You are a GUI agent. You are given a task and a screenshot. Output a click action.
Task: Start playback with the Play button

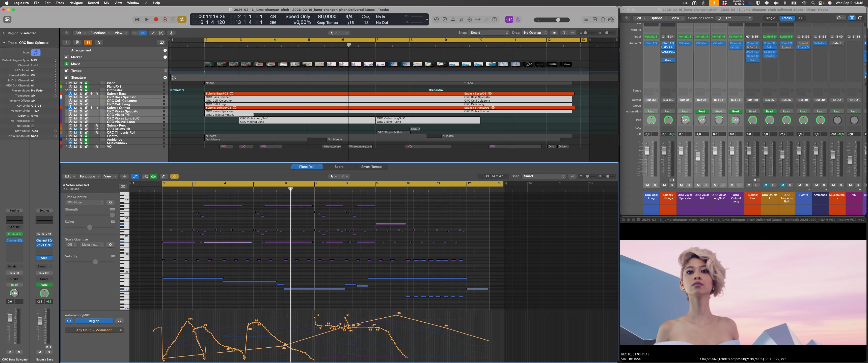[147, 19]
